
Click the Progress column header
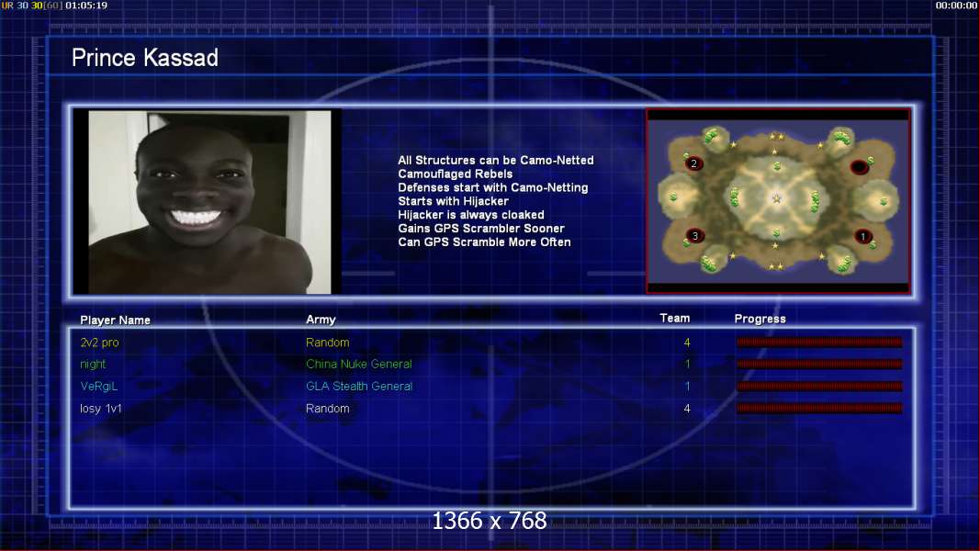point(760,319)
